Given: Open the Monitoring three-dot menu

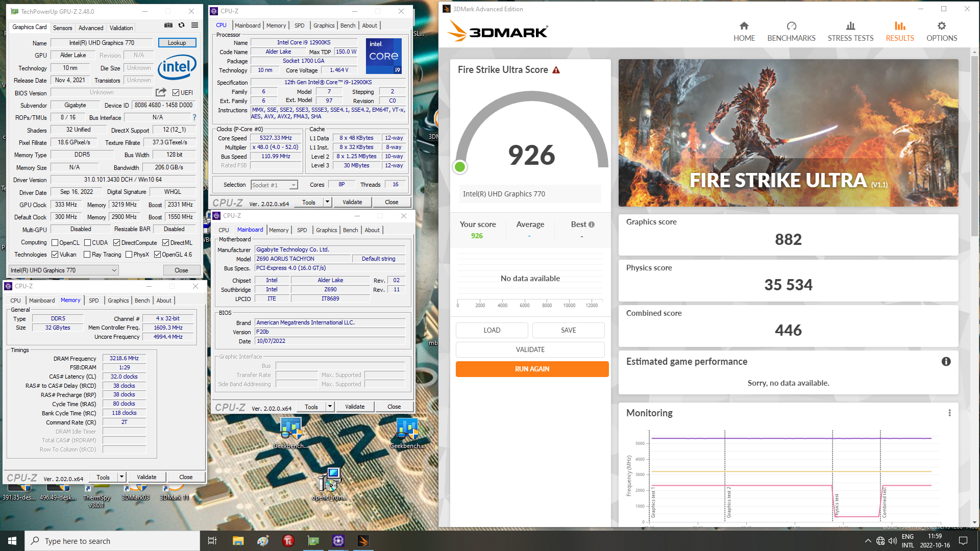Looking at the screenshot, I should click(949, 413).
